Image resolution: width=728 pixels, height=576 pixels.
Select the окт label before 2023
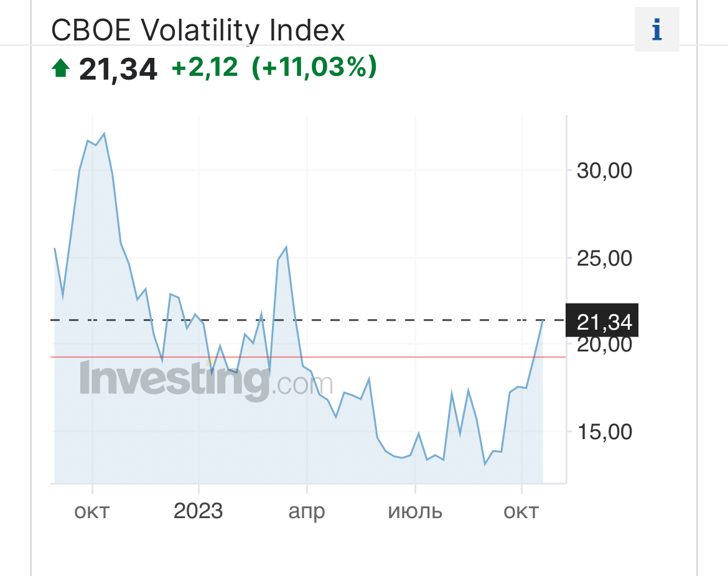click(x=92, y=512)
